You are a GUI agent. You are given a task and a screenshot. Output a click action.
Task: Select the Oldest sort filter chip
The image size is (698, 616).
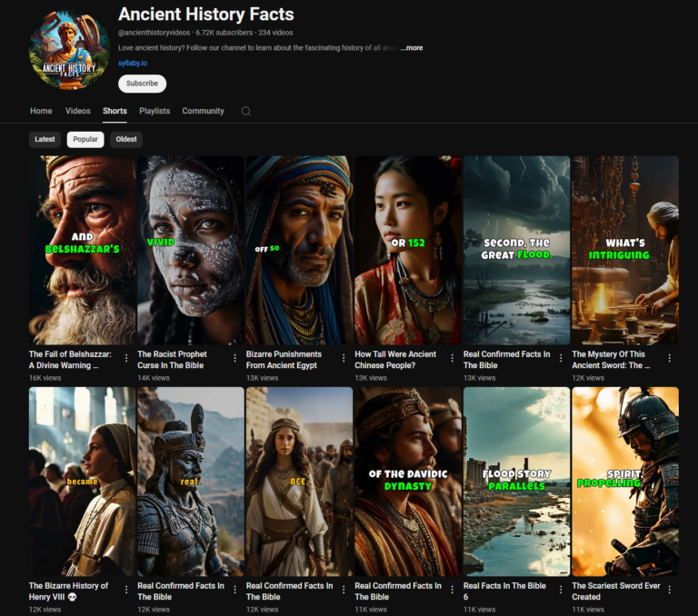(x=126, y=140)
